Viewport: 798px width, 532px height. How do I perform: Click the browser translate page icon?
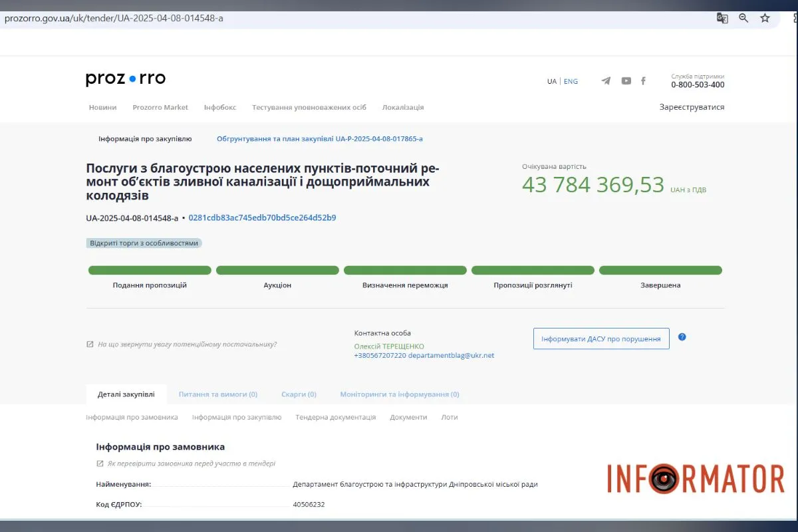coord(722,18)
